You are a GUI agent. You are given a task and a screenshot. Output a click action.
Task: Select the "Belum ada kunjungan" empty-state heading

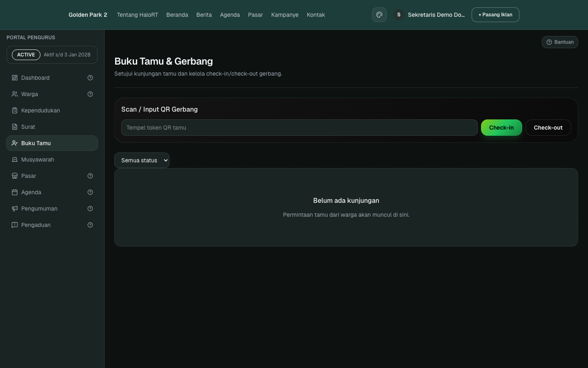346,200
